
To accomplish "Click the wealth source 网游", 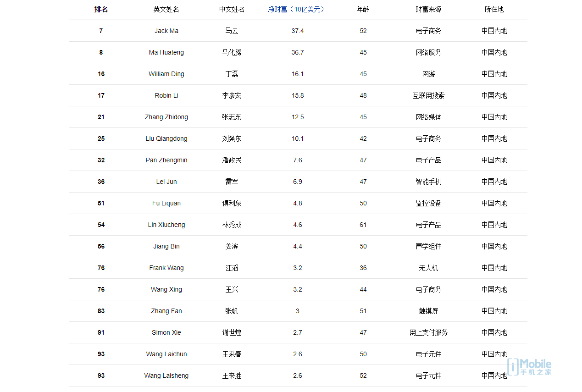I will (x=428, y=74).
